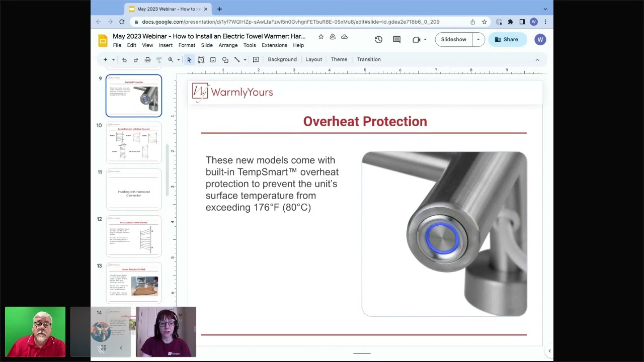Open the Chrome three-dot menu
The height and width of the screenshot is (362, 644).
click(545, 22)
